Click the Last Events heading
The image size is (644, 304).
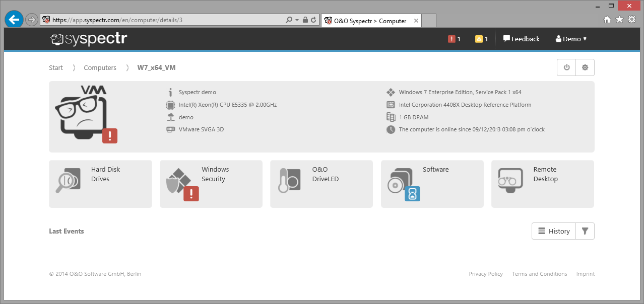pos(67,231)
